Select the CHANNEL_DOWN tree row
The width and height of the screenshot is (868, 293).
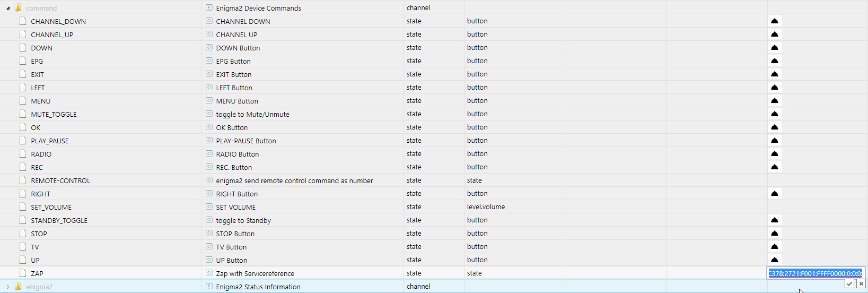[x=58, y=21]
